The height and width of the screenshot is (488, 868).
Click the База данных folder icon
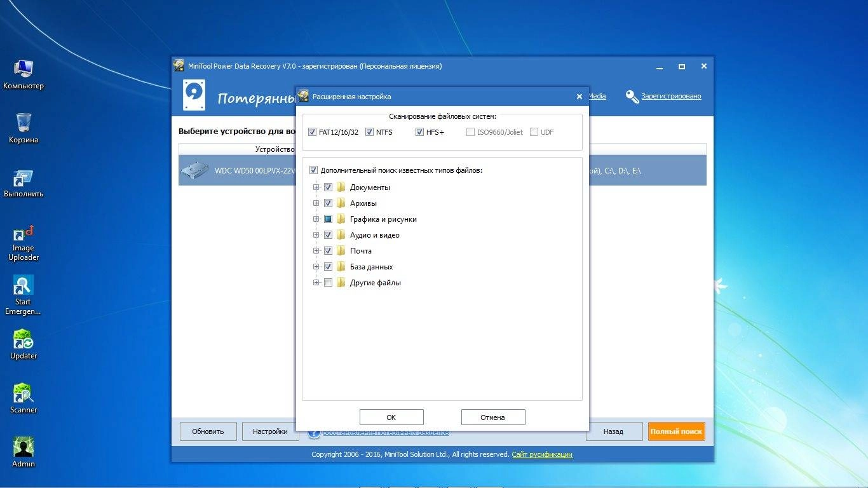[341, 267]
